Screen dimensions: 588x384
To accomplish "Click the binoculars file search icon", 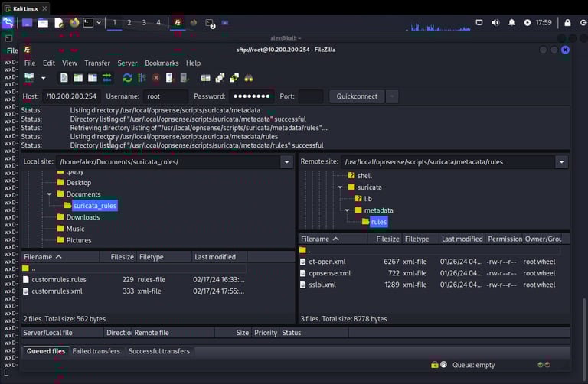I will click(x=249, y=78).
